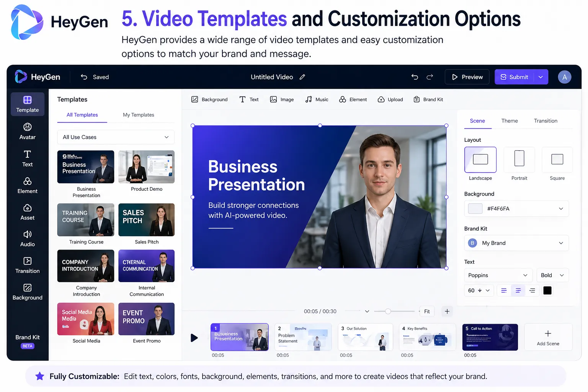The height and width of the screenshot is (392, 588).
Task: Click the HeyGen logo in header
Action: (x=37, y=77)
